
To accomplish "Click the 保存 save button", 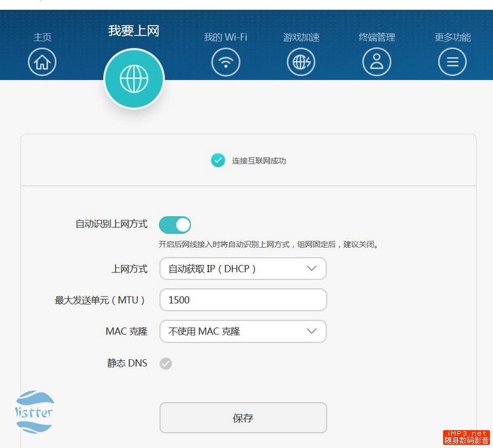I will [x=243, y=418].
